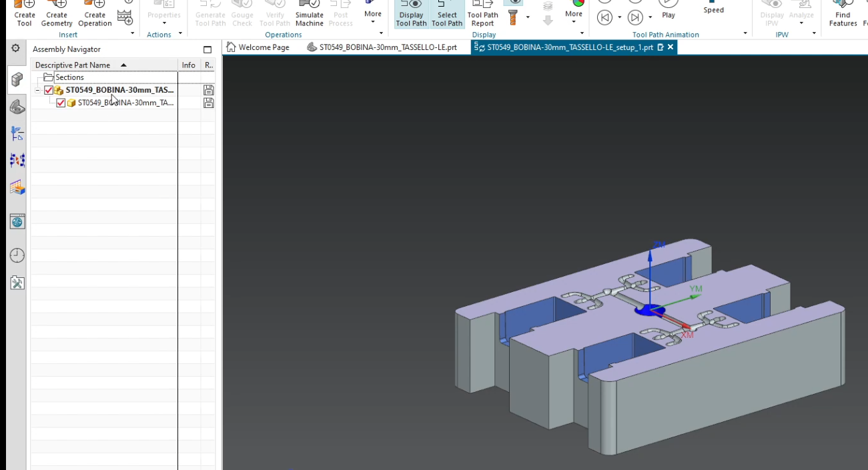The image size is (868, 470).
Task: Open the More dropdown in Display group
Action: click(x=573, y=13)
